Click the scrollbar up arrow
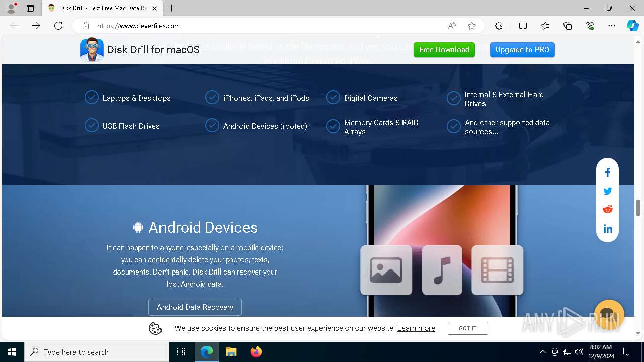This screenshot has height=362, width=644. pos(638,41)
